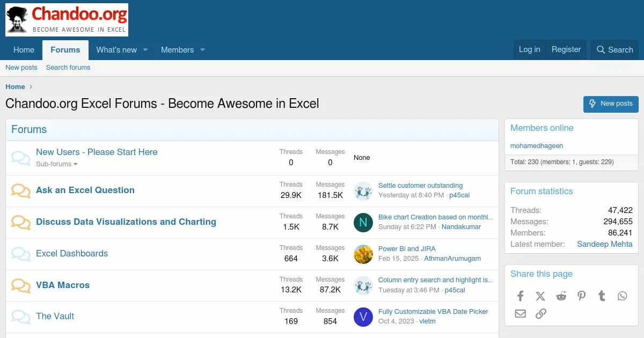
Task: Open vletm's purple V avatar
Action: [x=363, y=317]
